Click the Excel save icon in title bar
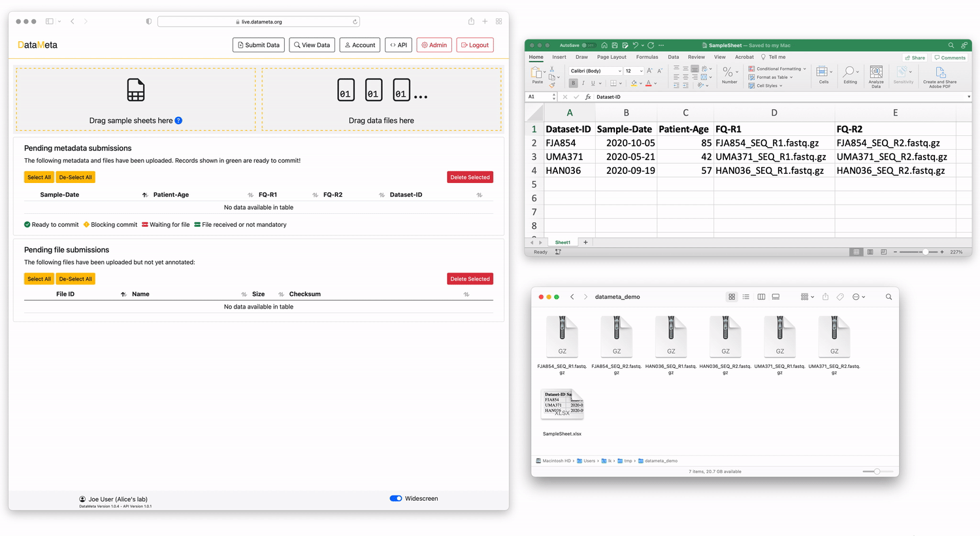The height and width of the screenshot is (536, 980). pos(614,46)
